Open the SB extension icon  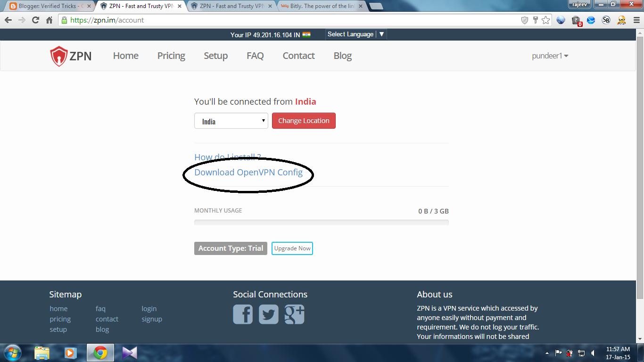pyautogui.click(x=606, y=20)
